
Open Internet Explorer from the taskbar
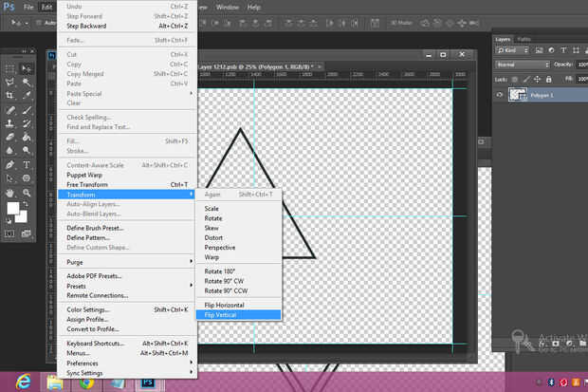(24, 383)
